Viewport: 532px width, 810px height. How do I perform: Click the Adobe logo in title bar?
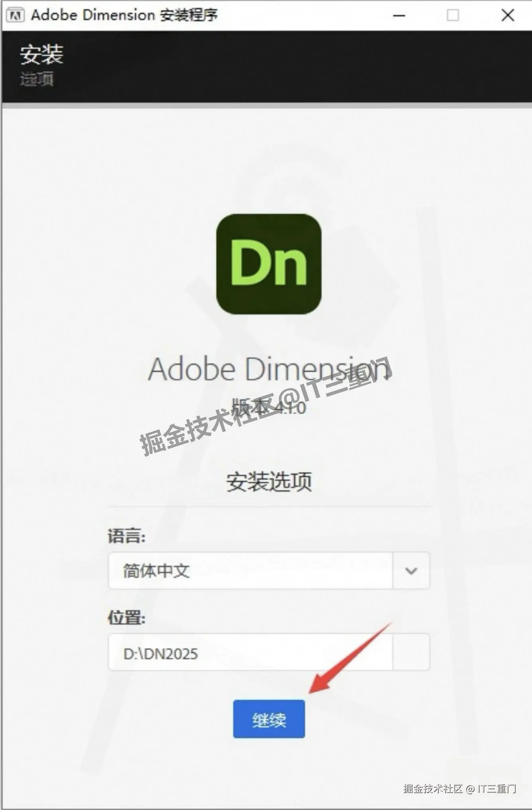point(16,15)
